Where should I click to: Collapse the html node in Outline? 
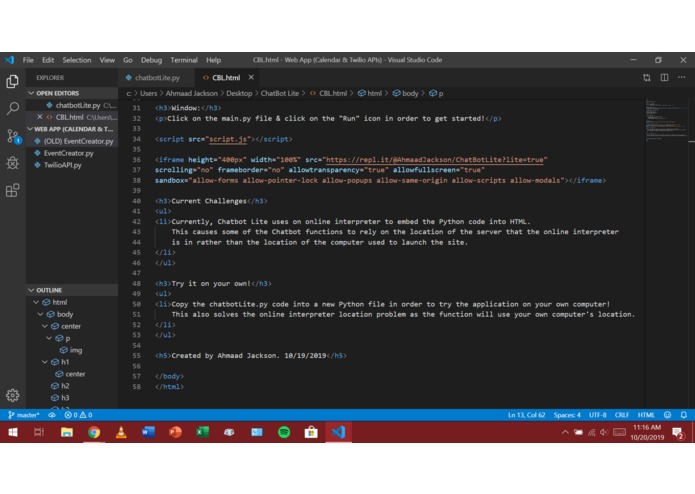(36, 302)
